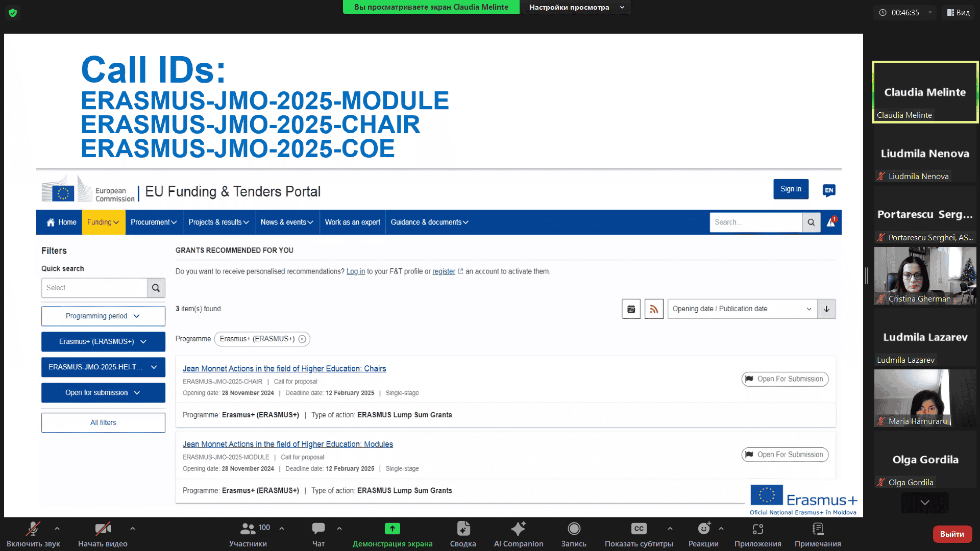Click the green security shield icon
Image resolution: width=980 pixels, height=551 pixels.
[x=13, y=13]
